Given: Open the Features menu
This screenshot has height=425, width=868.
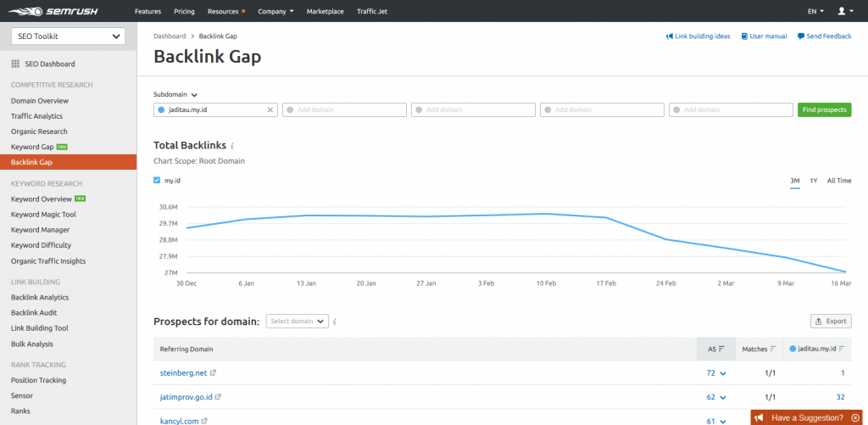Looking at the screenshot, I should tap(147, 11).
